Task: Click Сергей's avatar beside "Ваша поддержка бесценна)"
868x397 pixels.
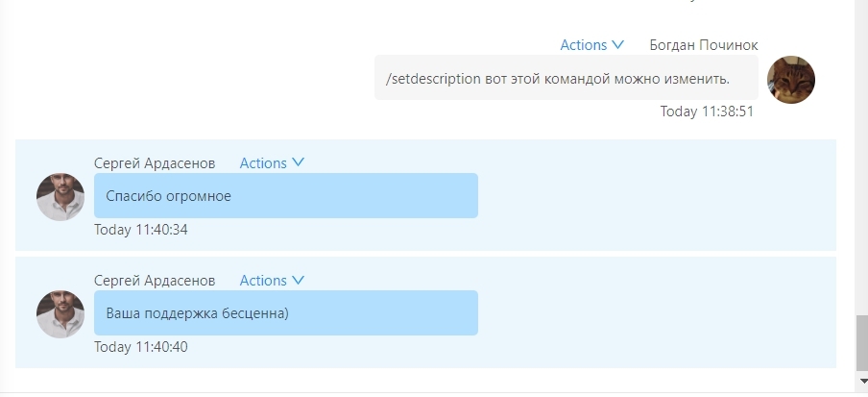Action: [x=60, y=314]
